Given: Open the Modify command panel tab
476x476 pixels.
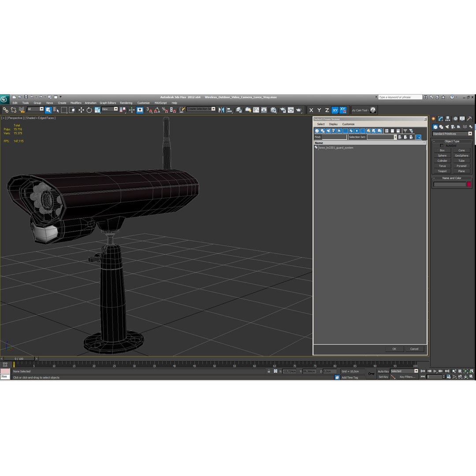Looking at the screenshot, I should [x=441, y=119].
